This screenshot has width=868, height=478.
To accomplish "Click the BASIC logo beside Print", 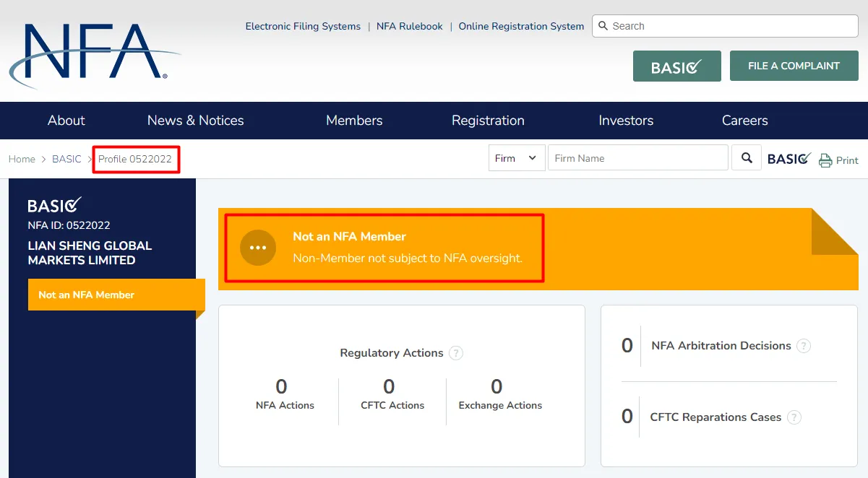I will (x=789, y=159).
